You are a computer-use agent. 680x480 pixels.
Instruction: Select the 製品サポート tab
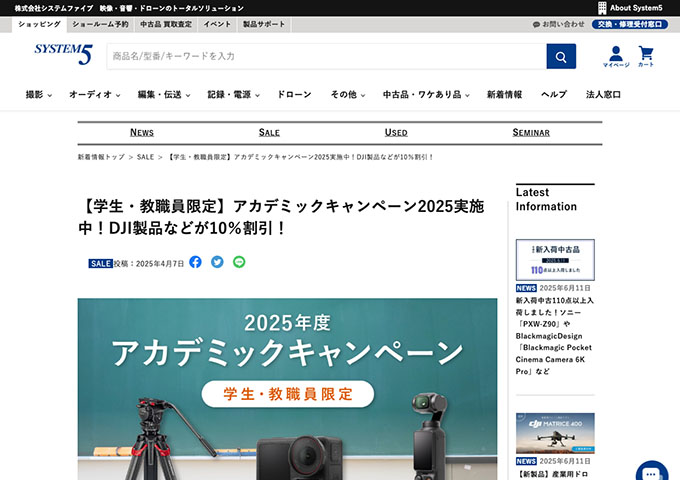[x=264, y=24]
